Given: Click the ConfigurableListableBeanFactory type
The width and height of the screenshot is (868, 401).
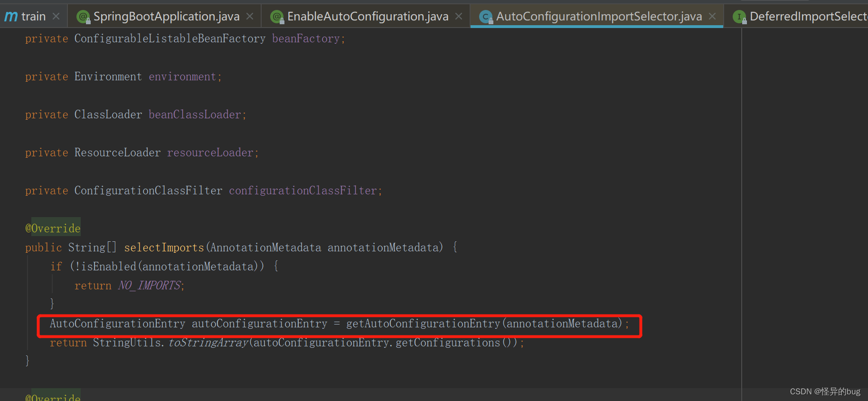Looking at the screenshot, I should (x=170, y=38).
